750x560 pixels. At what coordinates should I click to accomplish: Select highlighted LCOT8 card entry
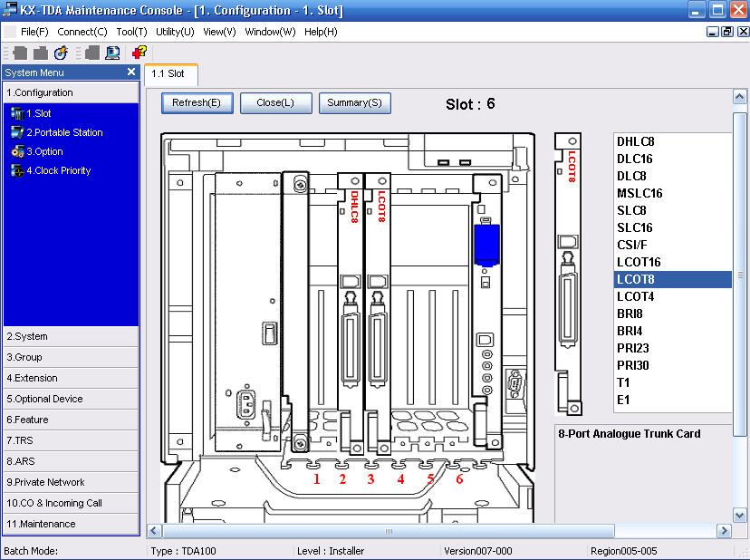click(672, 279)
